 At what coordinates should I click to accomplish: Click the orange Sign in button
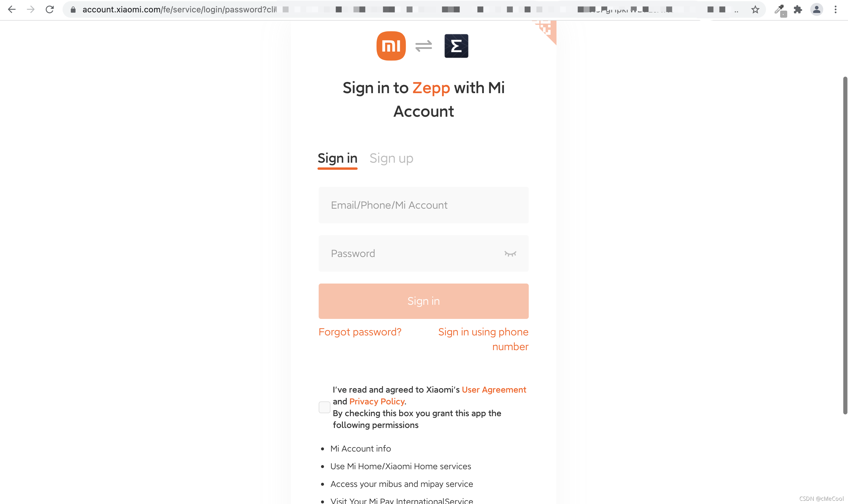[x=423, y=301]
